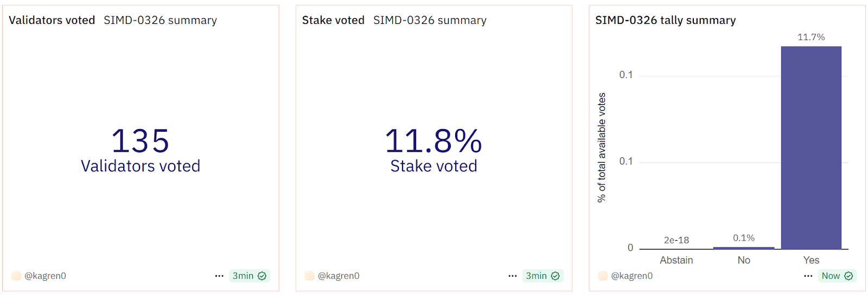Click the 135 validators counter value
Screen dimensions: 868x296
141,141
